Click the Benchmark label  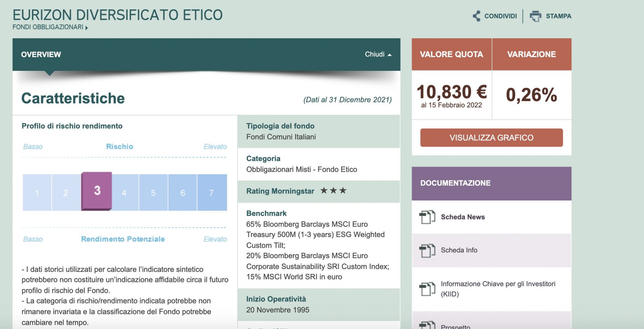click(266, 214)
